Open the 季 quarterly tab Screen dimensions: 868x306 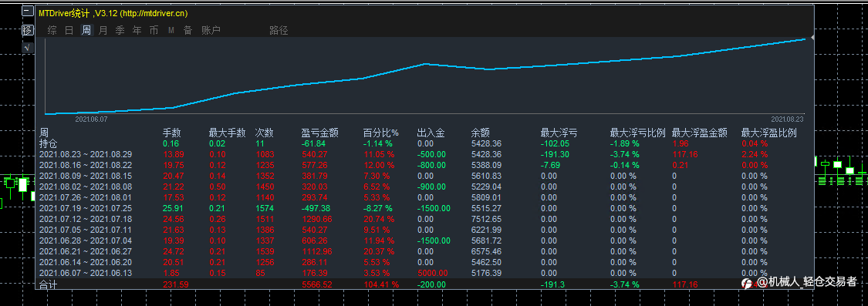point(120,30)
